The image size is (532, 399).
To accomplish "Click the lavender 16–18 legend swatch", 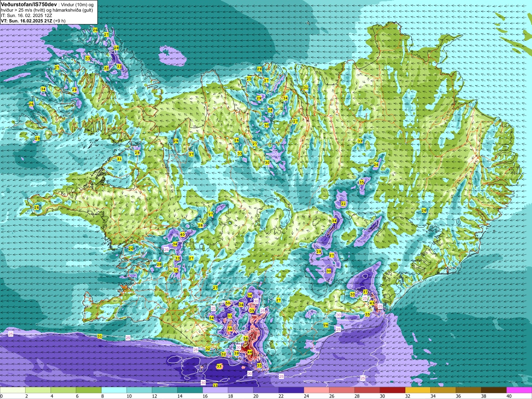I will [215, 390].
